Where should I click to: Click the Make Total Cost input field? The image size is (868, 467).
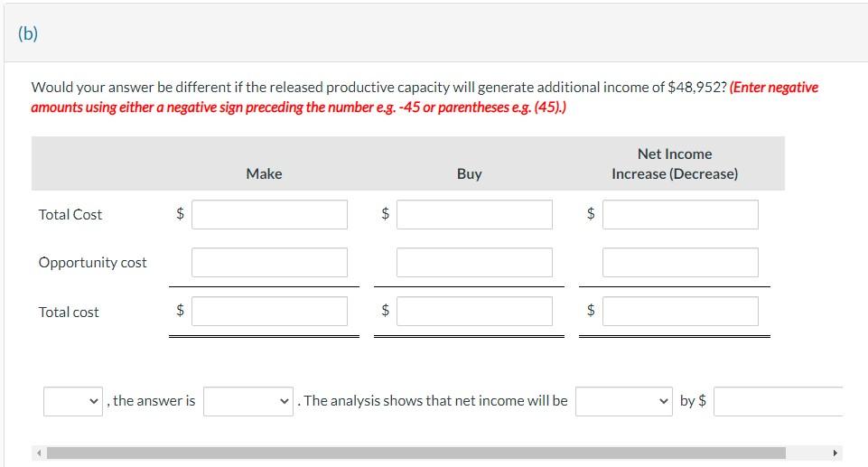269,215
